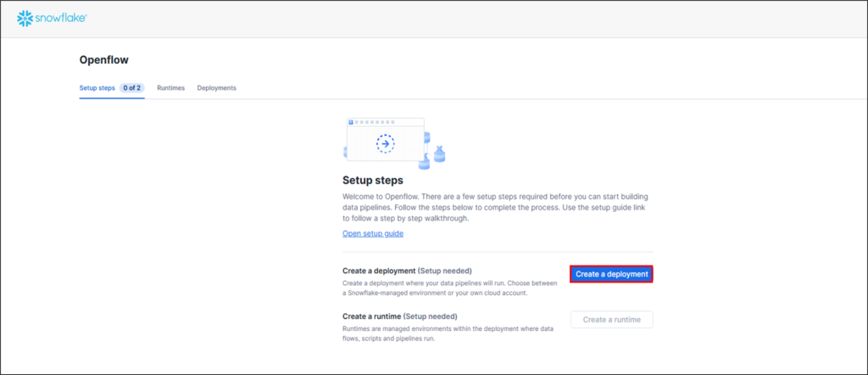Click the Runtimes are managed environments description

pos(448,333)
